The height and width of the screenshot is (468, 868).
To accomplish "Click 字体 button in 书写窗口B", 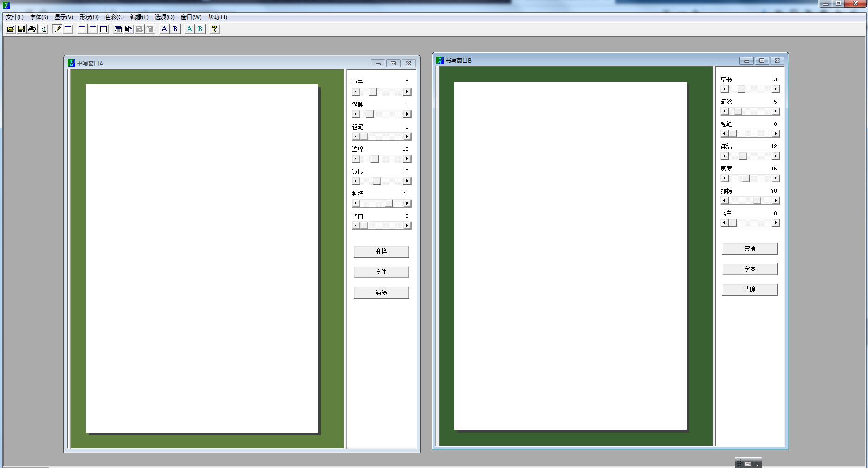I will [x=750, y=269].
